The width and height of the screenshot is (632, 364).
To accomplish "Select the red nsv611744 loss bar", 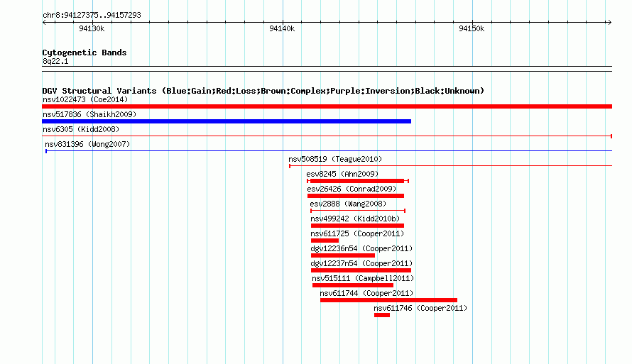I will coord(388,300).
